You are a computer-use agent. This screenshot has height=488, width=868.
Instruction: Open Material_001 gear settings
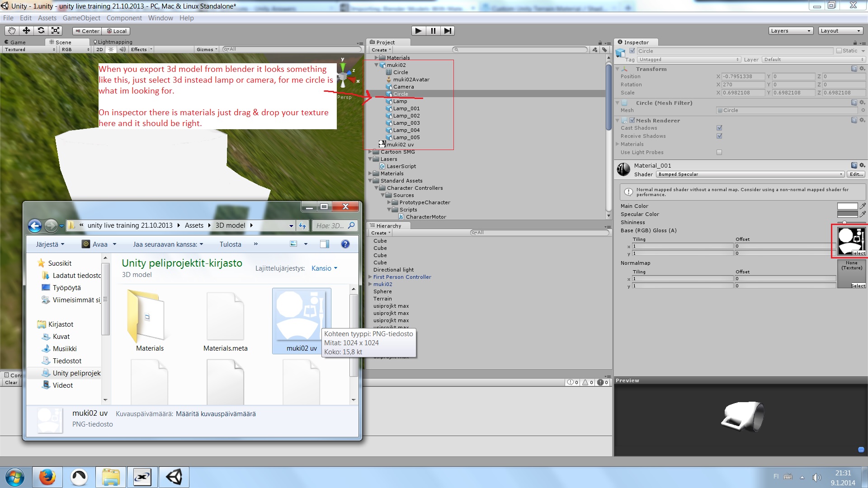tap(862, 165)
